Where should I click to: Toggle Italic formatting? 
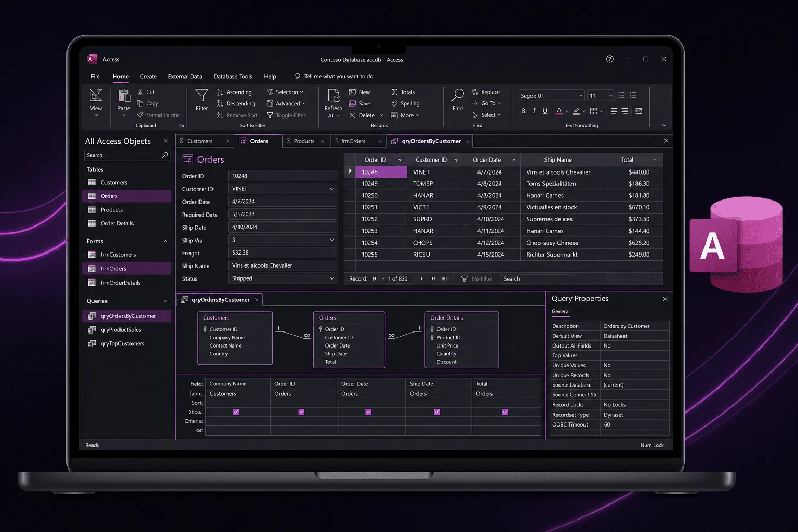point(534,111)
